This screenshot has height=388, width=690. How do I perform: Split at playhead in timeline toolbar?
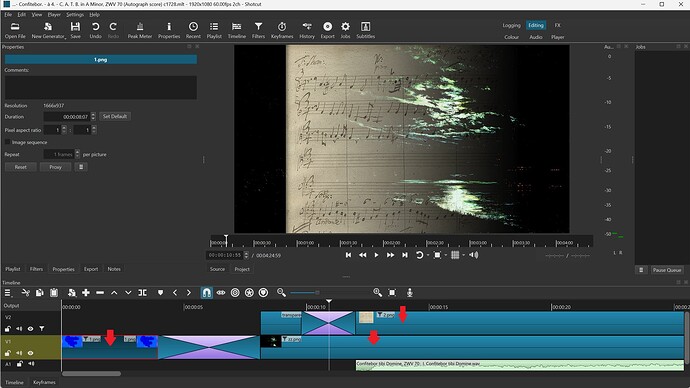(143, 293)
